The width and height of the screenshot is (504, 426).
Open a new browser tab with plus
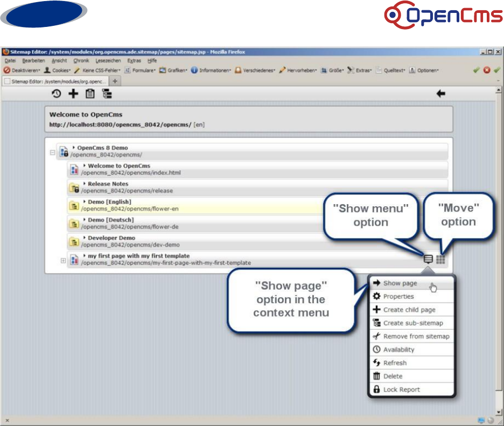point(115,81)
